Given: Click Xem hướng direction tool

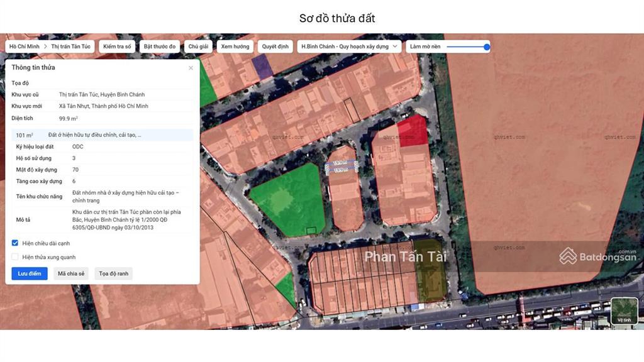Looking at the screenshot, I should point(235,47).
